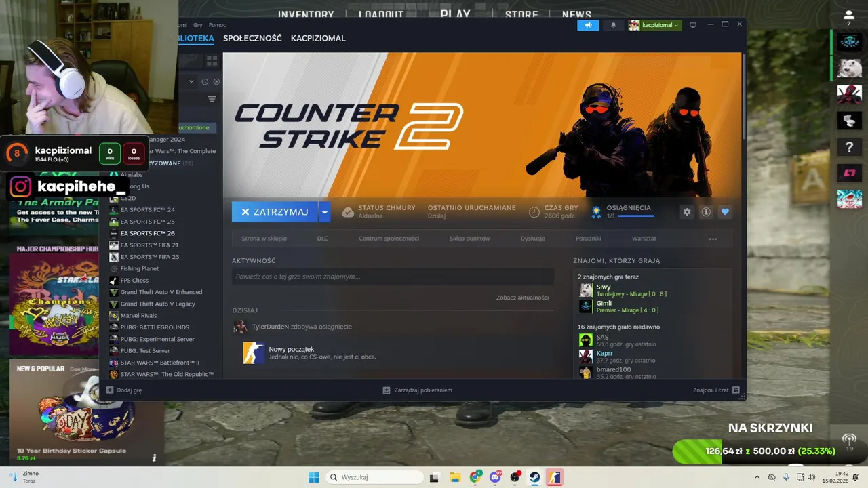The image size is (868, 488).
Task: Select FPS Chess in library
Action: 134,281
